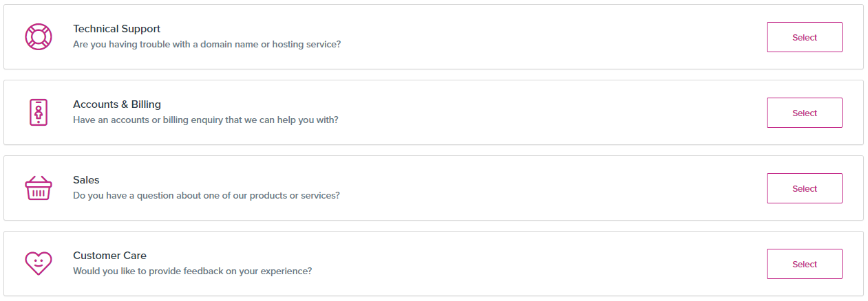Click the provide feedback on experience text
Image resolution: width=868 pixels, height=301 pixels.
tap(192, 271)
